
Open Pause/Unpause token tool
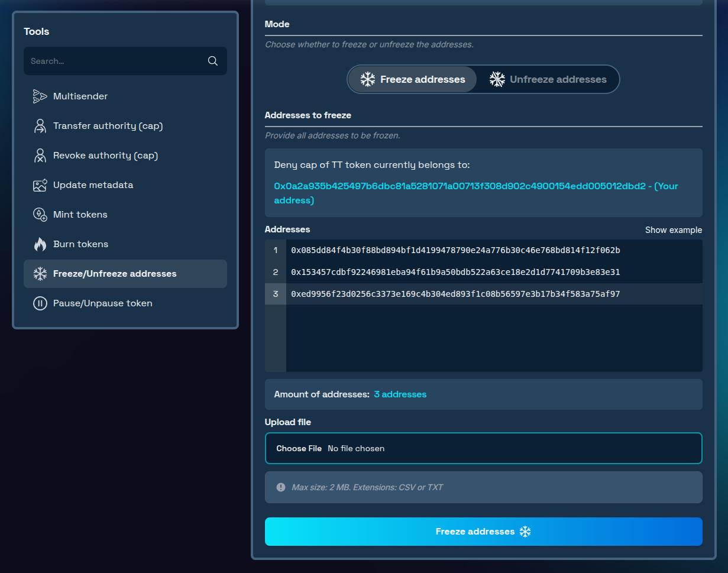pyautogui.click(x=125, y=303)
